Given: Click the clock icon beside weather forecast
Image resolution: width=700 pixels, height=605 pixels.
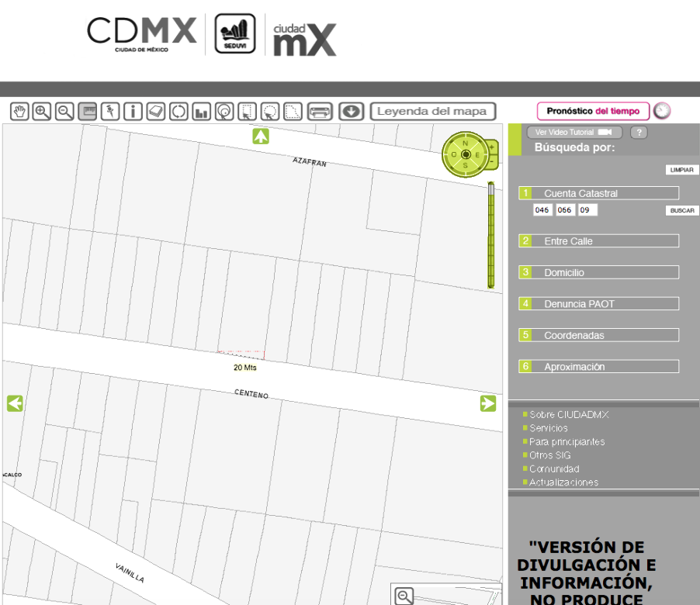Looking at the screenshot, I should [662, 111].
